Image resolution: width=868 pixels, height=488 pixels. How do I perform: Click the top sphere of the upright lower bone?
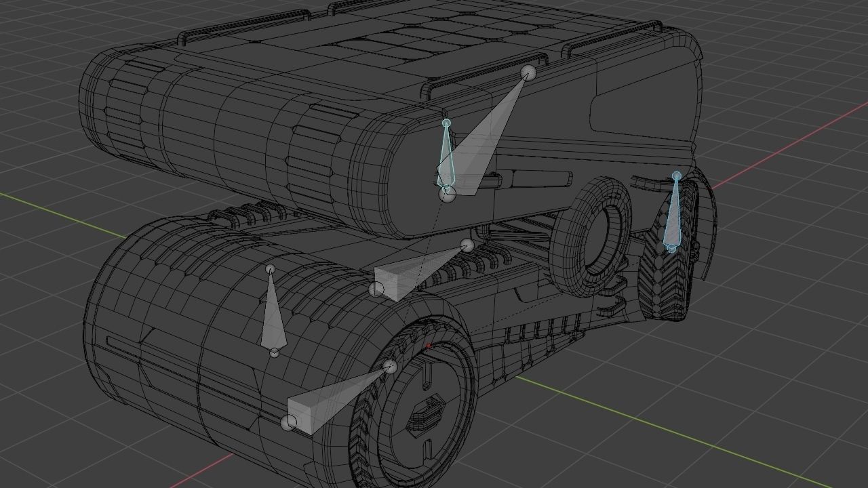point(271,269)
